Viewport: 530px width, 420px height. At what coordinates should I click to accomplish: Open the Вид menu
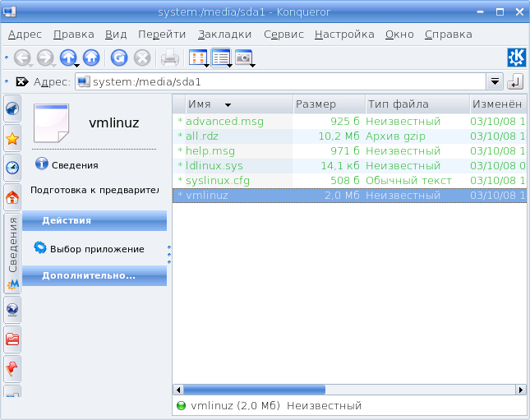coord(116,35)
